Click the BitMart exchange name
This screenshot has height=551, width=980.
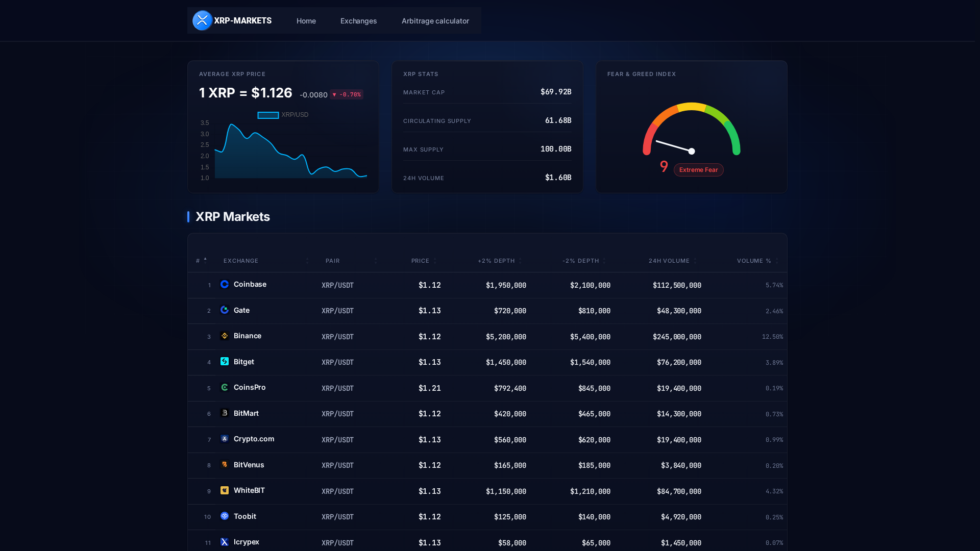point(246,413)
